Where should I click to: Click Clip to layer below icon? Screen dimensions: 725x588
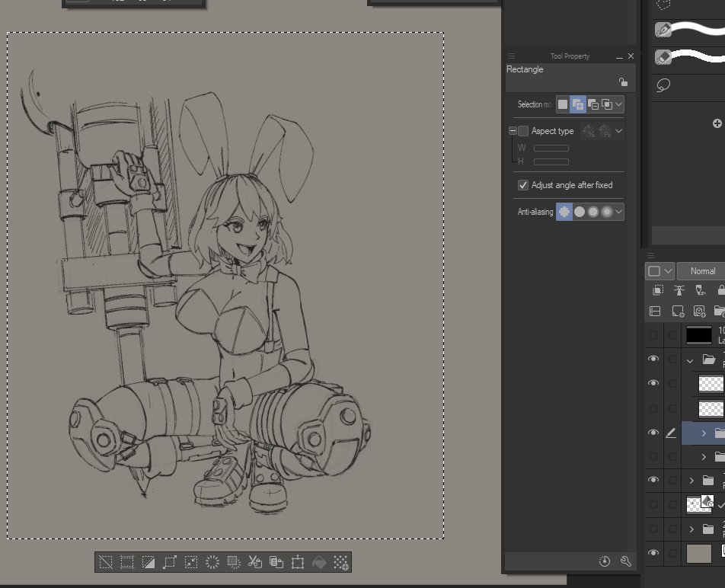click(x=657, y=290)
